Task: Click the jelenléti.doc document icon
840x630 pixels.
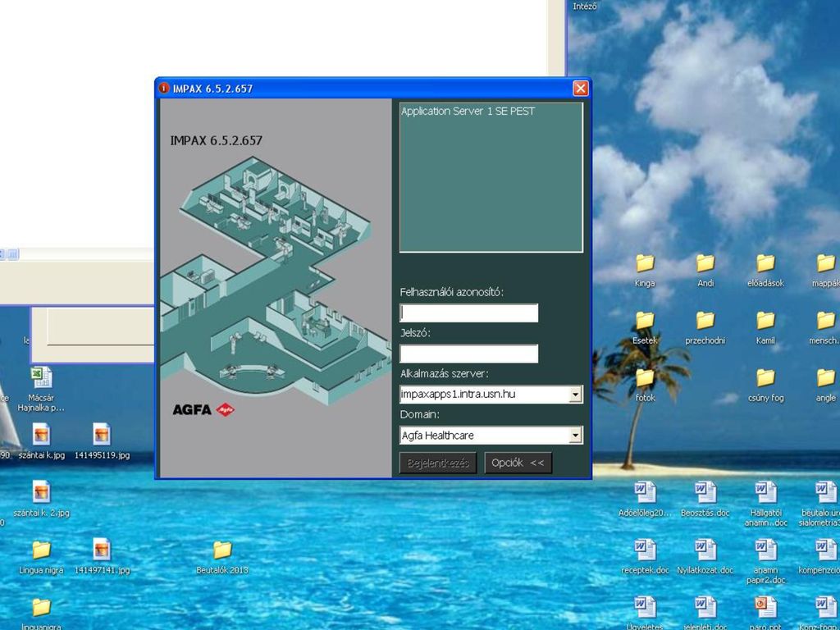Action: (x=705, y=607)
